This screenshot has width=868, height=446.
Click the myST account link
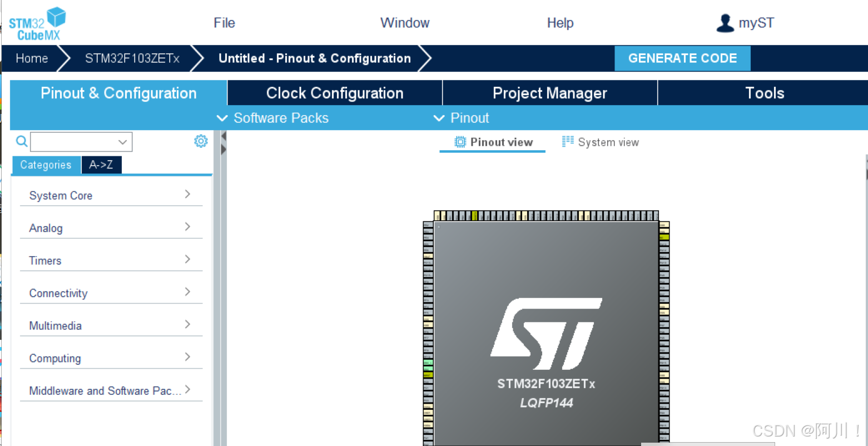point(756,23)
